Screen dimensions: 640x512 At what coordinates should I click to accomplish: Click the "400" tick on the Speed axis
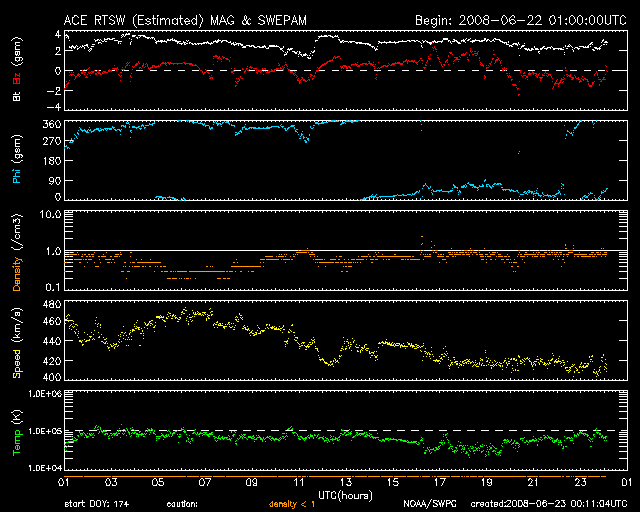pos(52,377)
